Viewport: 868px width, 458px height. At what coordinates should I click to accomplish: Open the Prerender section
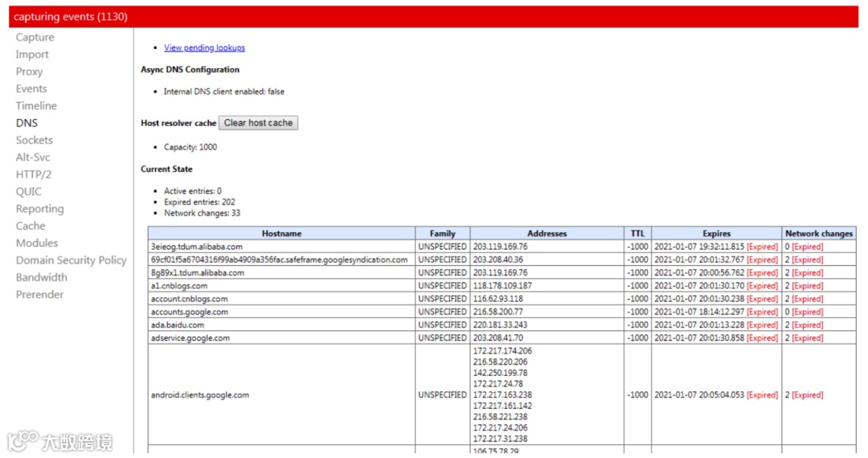coord(40,295)
